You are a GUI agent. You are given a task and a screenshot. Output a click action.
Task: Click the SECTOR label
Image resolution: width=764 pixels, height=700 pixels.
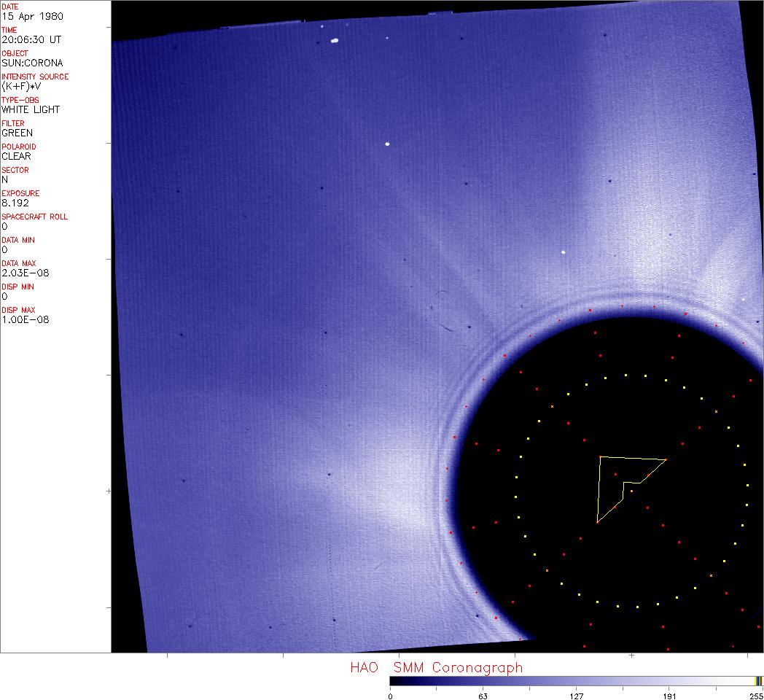(15, 170)
